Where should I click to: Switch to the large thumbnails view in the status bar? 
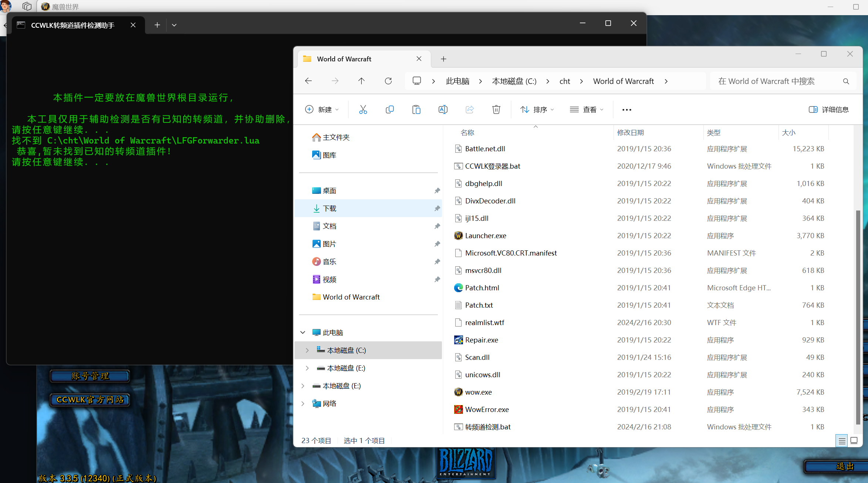click(x=854, y=440)
